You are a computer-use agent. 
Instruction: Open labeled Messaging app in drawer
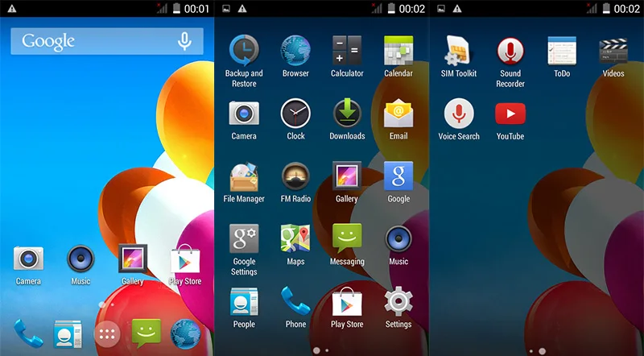[347, 238]
